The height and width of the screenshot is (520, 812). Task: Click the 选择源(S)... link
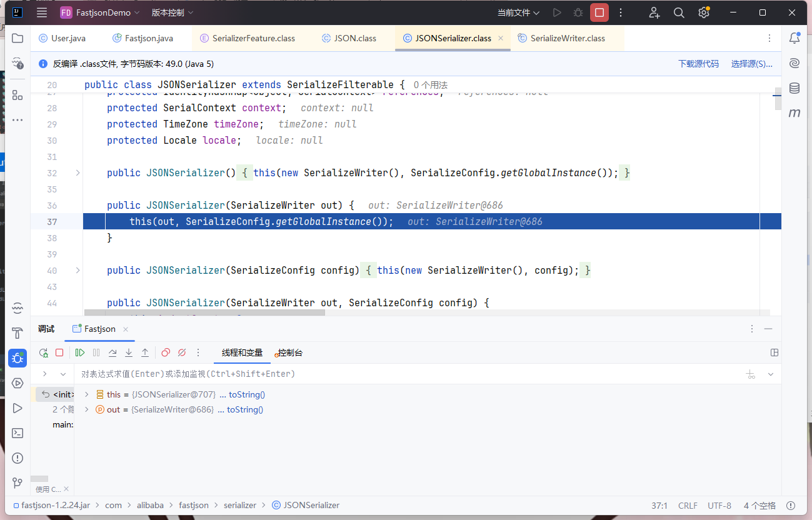click(751, 64)
